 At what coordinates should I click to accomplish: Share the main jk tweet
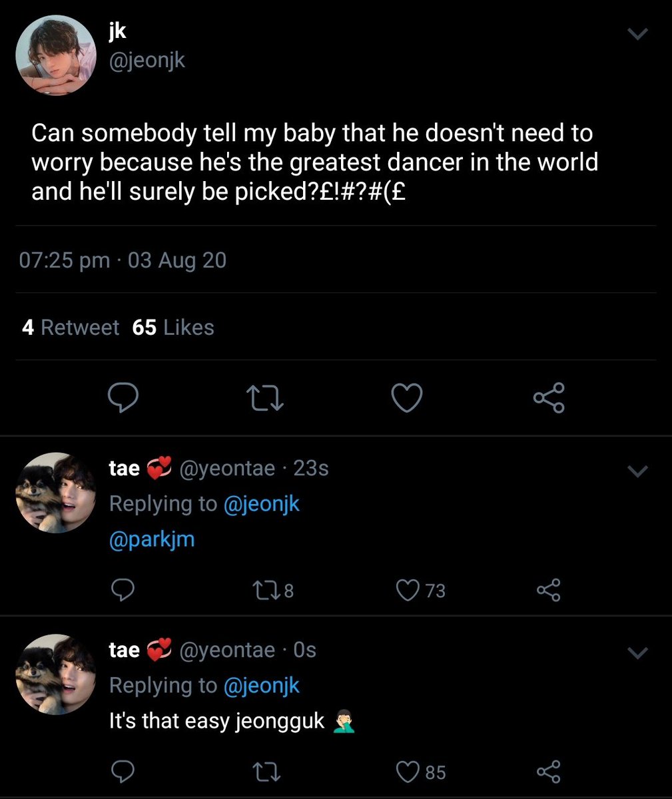click(x=549, y=398)
